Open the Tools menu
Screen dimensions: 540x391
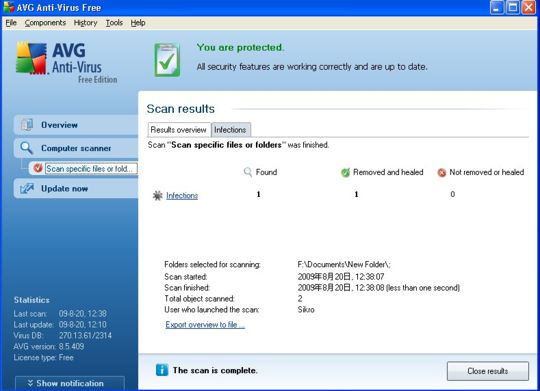114,23
